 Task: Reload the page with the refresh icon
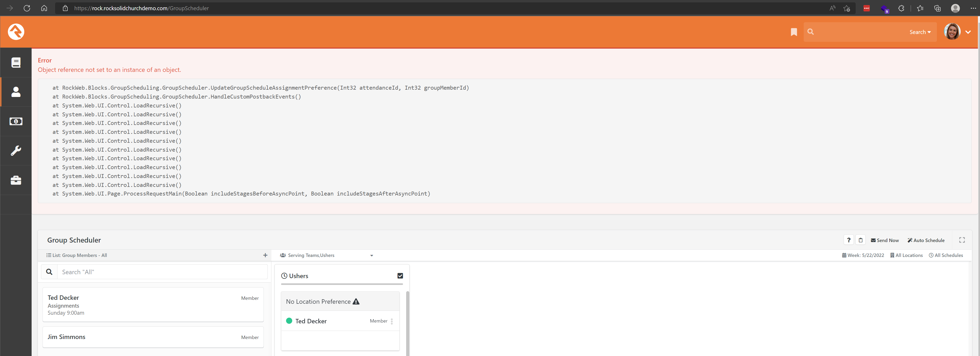(27, 8)
